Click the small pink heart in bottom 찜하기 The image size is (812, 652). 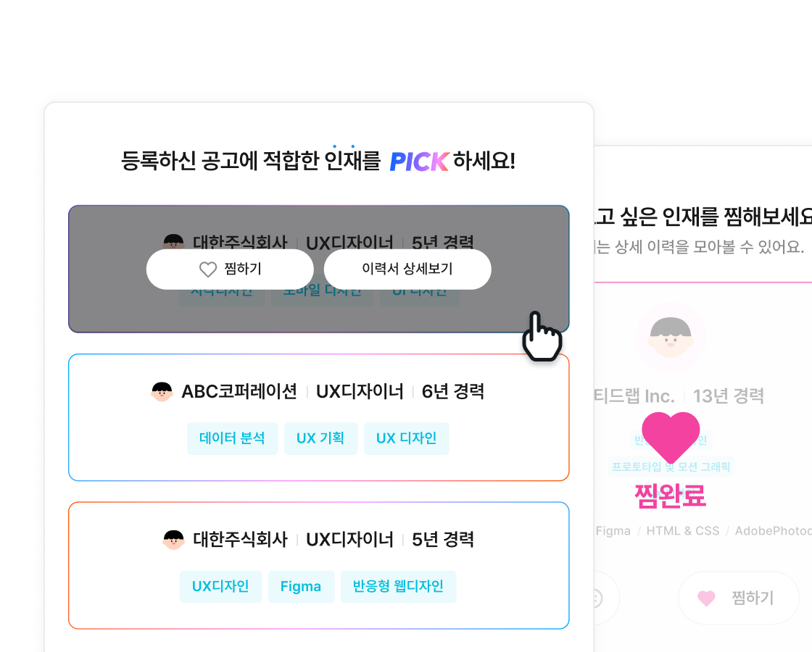point(706,598)
